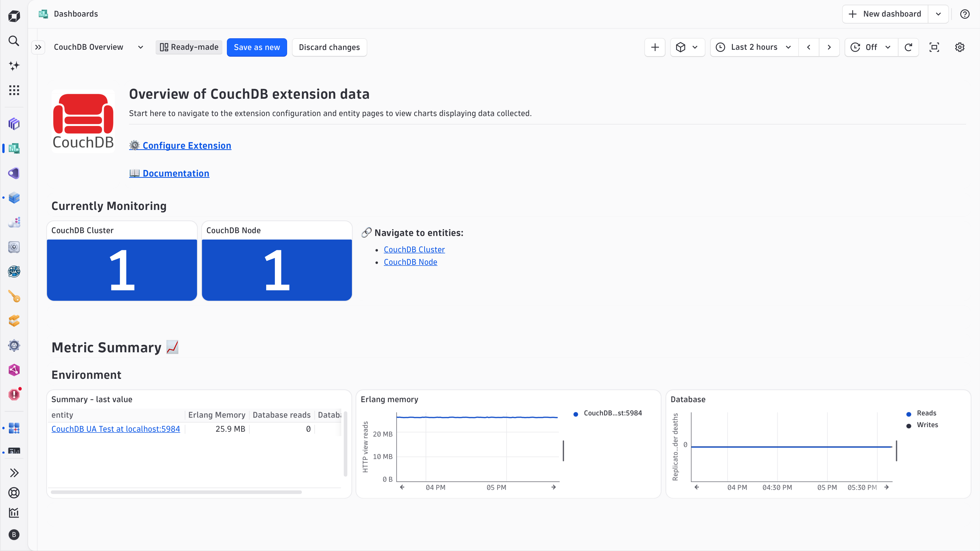This screenshot has height=551, width=980.
Task: Open the gray gear app icon in sidebar
Action: (x=14, y=345)
